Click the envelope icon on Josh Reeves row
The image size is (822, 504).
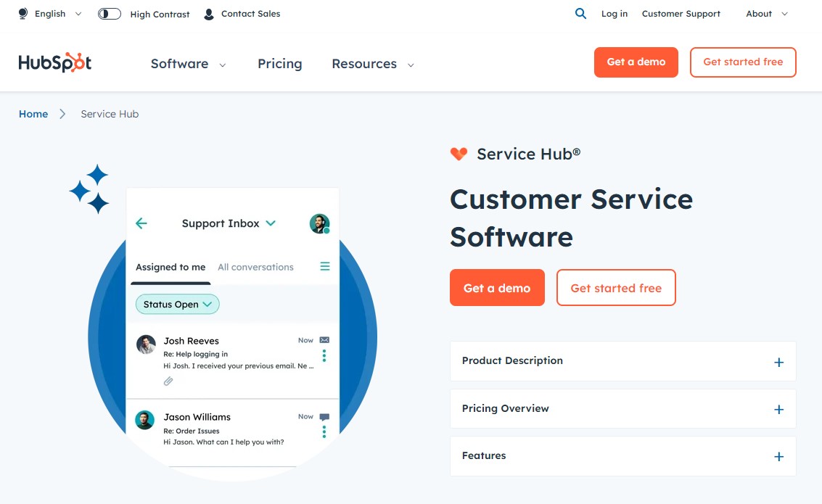pos(324,339)
